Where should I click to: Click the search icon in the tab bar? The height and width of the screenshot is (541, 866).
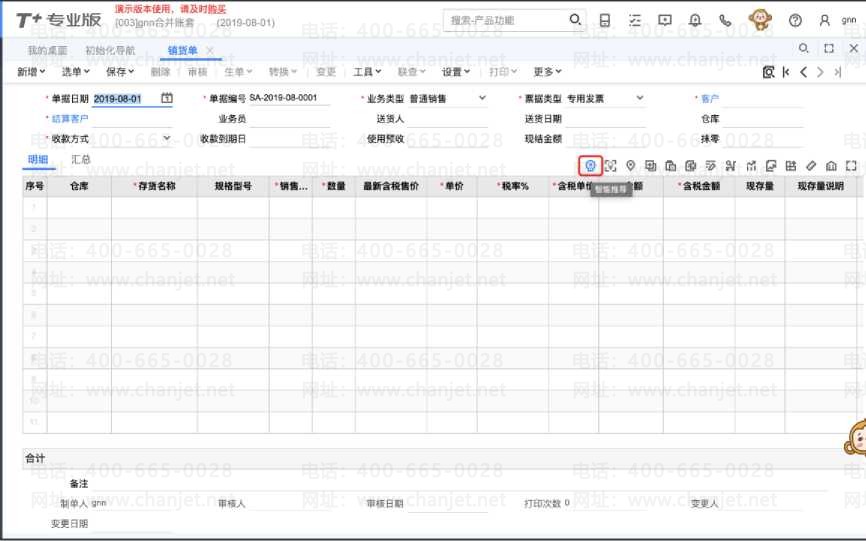(x=804, y=49)
